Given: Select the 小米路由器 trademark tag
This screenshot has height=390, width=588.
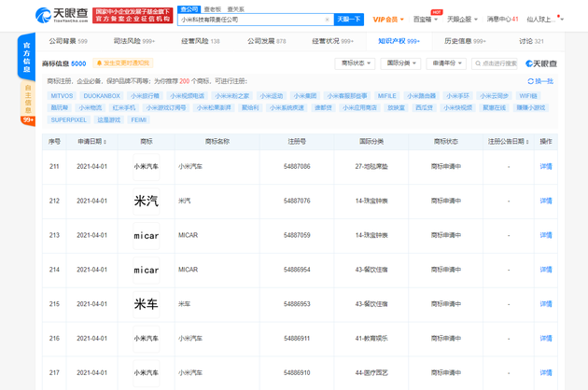Looking at the screenshot, I should pos(422,96).
